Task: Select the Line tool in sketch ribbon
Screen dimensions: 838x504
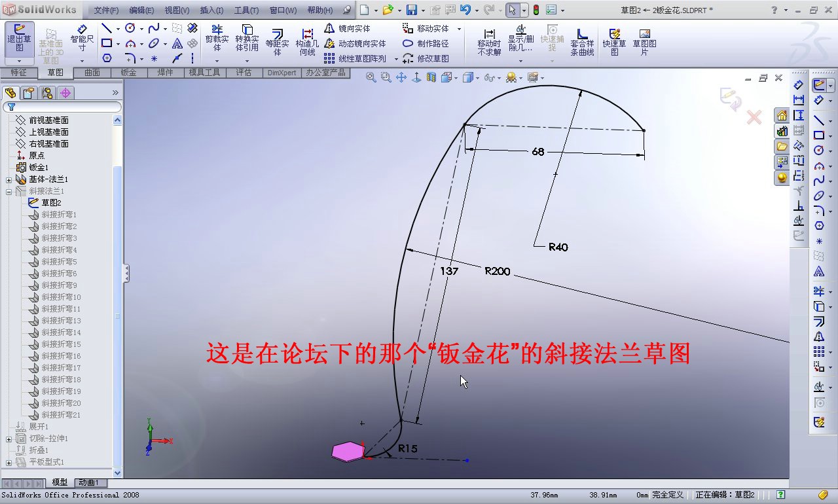Action: (x=106, y=28)
